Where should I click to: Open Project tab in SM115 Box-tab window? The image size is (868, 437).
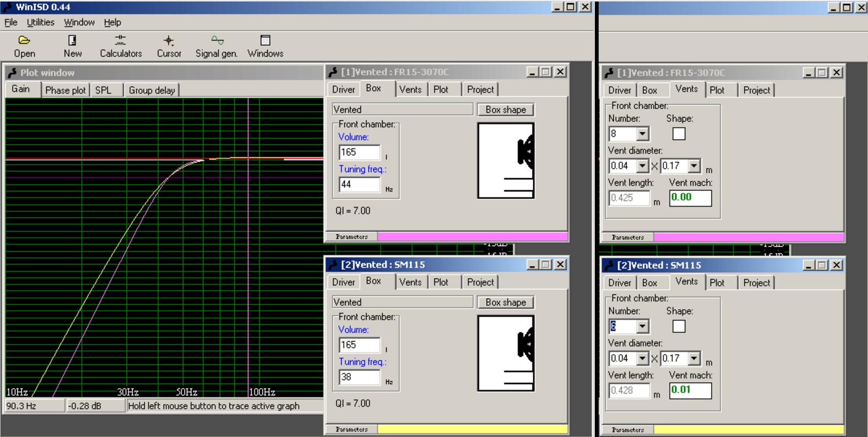coord(480,282)
